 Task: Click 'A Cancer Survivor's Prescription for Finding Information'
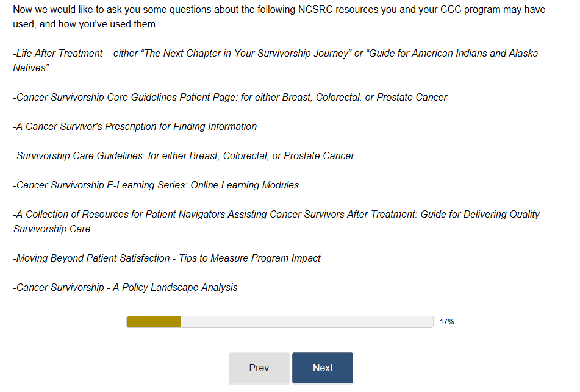click(x=135, y=127)
